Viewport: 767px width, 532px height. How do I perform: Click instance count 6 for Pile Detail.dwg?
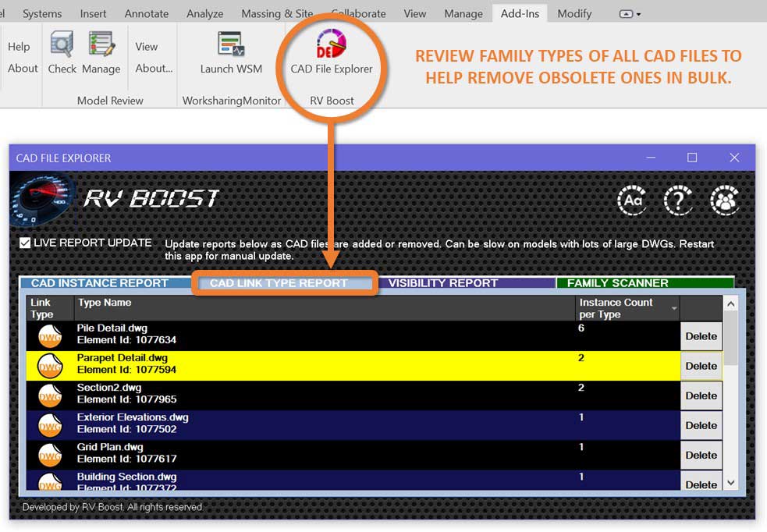coord(581,328)
